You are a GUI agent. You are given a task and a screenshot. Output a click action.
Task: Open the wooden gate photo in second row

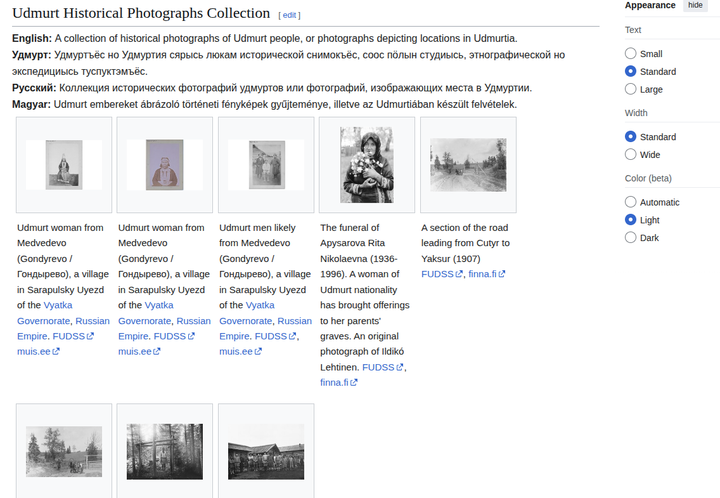165,451
